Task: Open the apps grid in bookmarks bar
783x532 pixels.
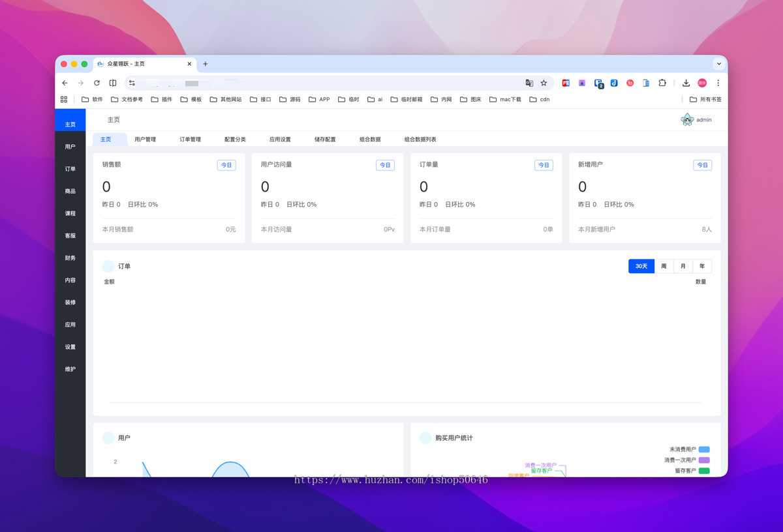Action: pos(64,100)
